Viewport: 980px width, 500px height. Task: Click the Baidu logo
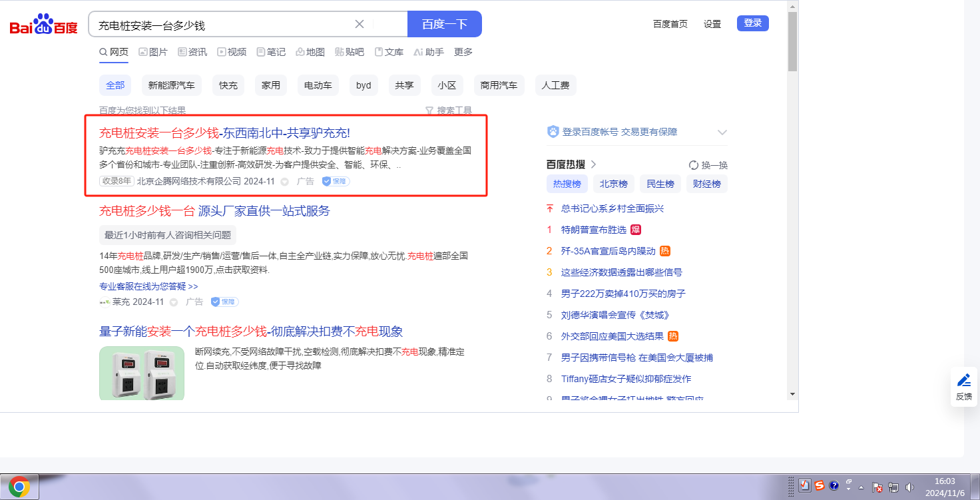coord(43,25)
